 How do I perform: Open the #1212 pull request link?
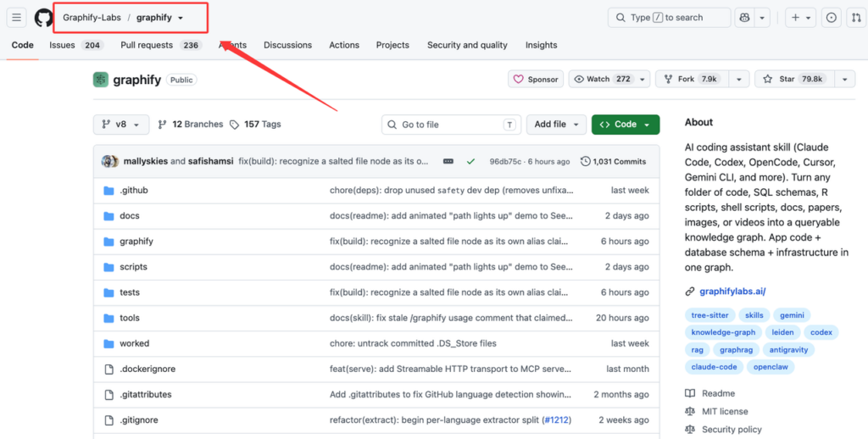[x=556, y=420]
